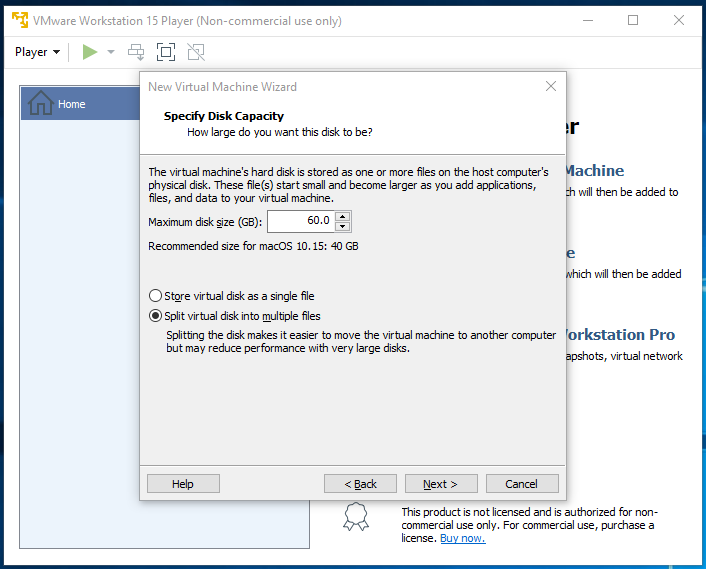706x569 pixels.
Task: Select Split virtual disk into multiple files
Action: [x=235, y=316]
